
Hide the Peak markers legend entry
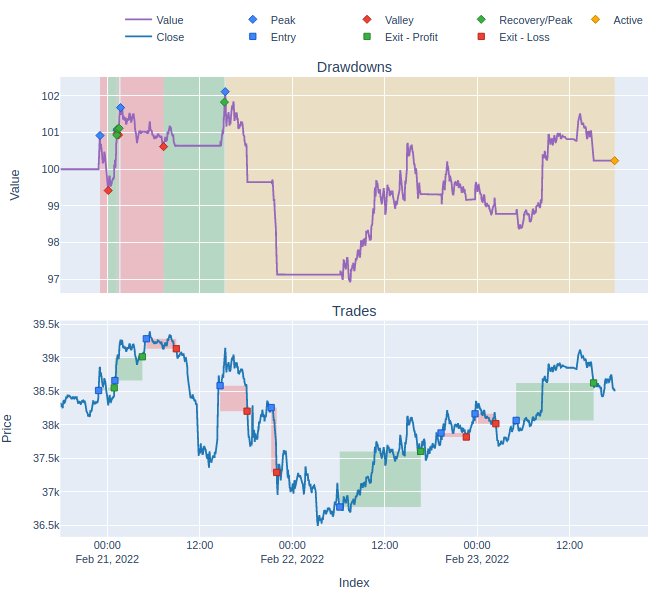(x=283, y=20)
